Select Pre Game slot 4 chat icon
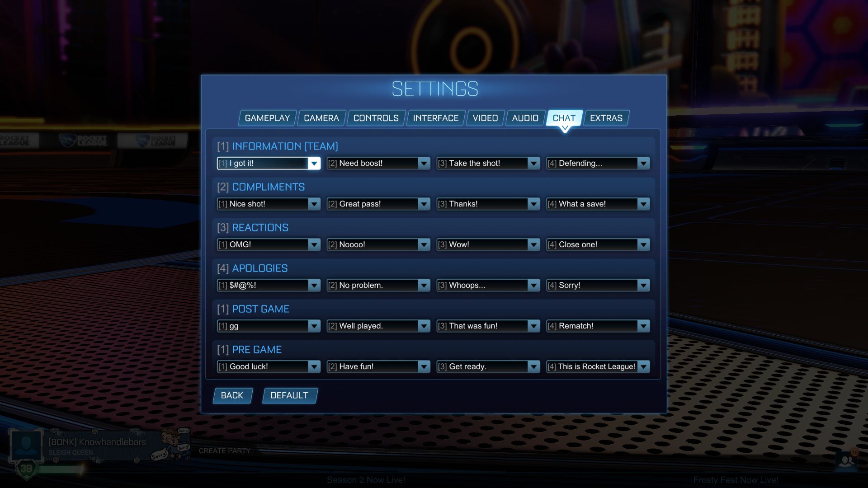 coord(644,366)
